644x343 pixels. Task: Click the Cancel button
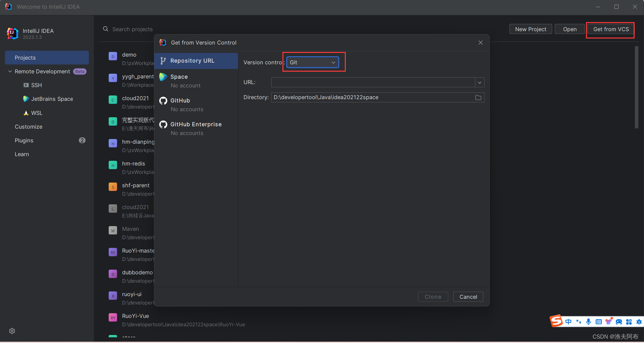pyautogui.click(x=468, y=297)
